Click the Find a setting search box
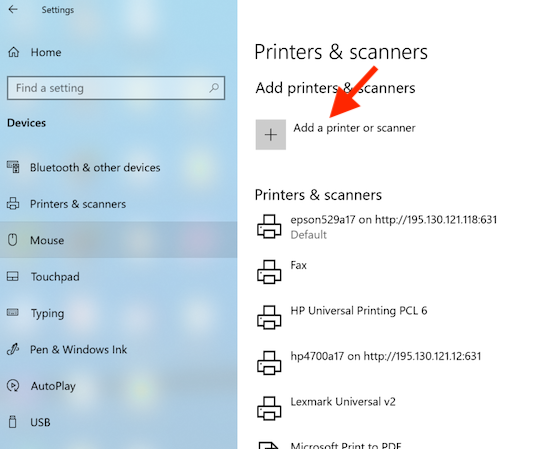 point(116,88)
